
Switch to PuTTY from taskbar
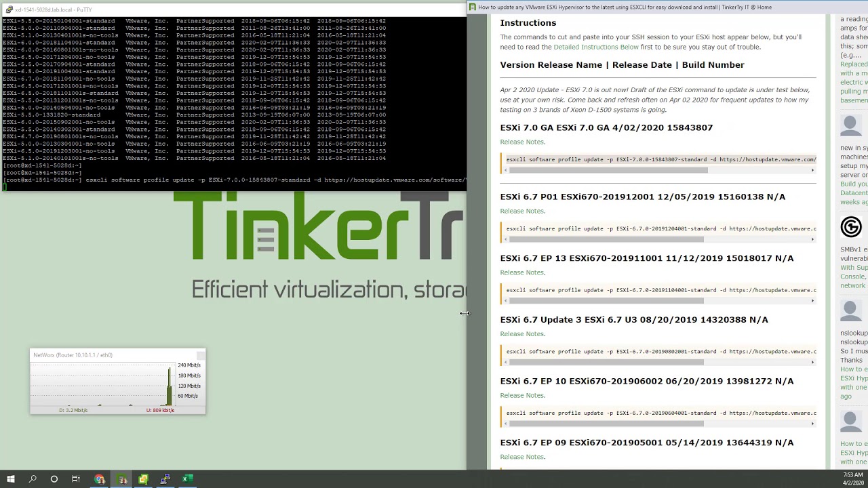pyautogui.click(x=165, y=479)
